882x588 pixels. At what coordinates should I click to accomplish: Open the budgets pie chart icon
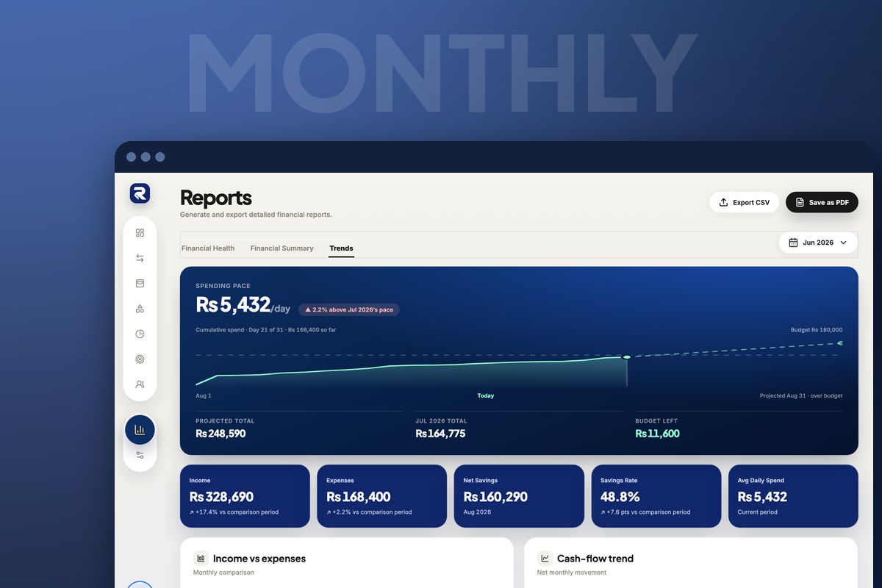[x=140, y=334]
